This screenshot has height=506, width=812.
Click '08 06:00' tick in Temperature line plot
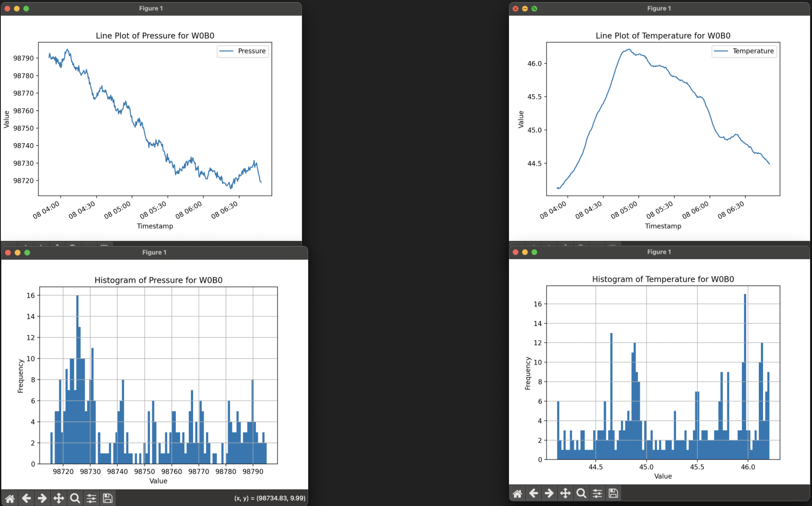(x=696, y=210)
